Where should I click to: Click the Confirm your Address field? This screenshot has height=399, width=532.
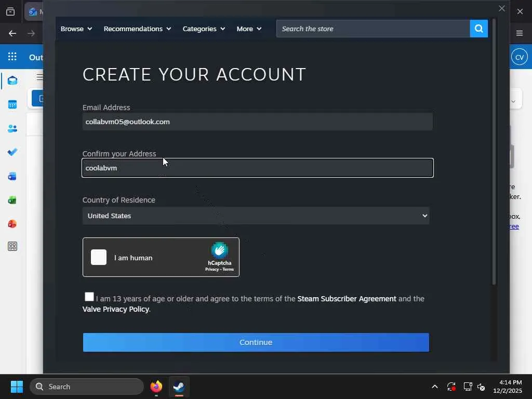(x=258, y=168)
